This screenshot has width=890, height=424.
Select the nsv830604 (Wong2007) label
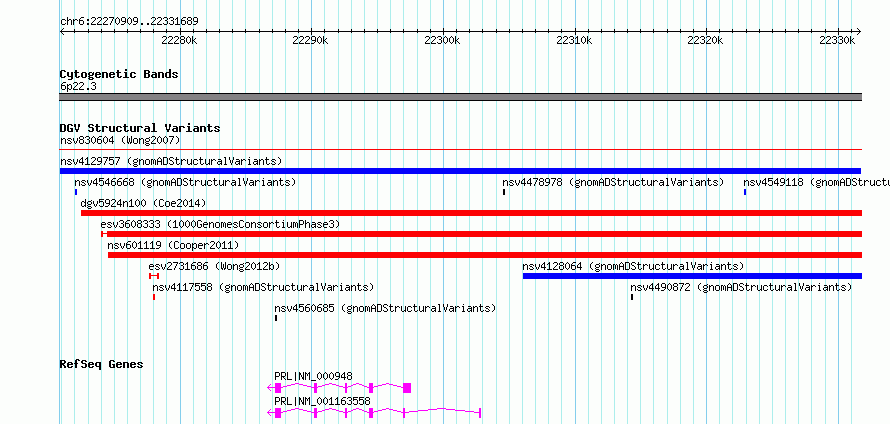click(120, 140)
